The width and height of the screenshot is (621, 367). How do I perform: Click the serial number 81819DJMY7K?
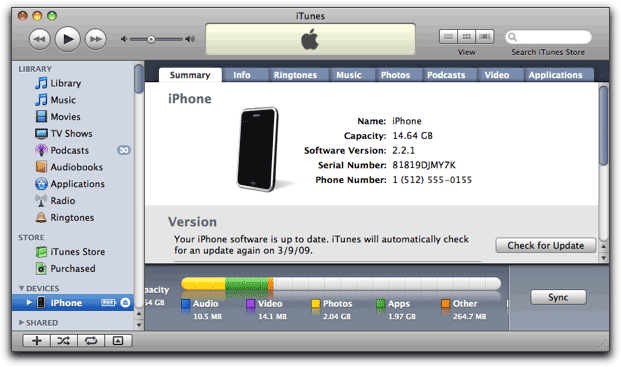tap(424, 165)
